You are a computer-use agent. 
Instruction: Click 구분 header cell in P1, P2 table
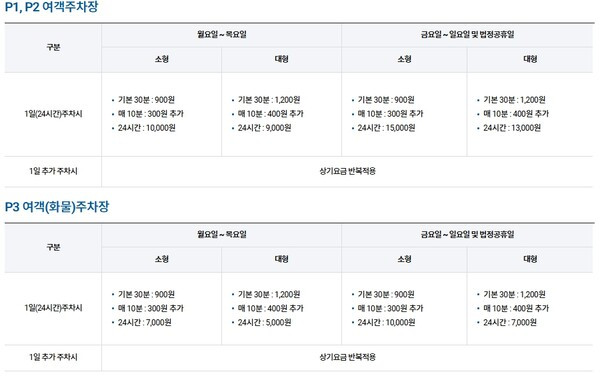tap(53, 47)
